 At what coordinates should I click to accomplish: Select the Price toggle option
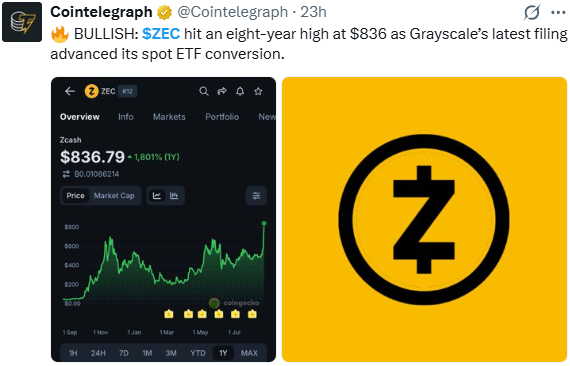pyautogui.click(x=75, y=196)
